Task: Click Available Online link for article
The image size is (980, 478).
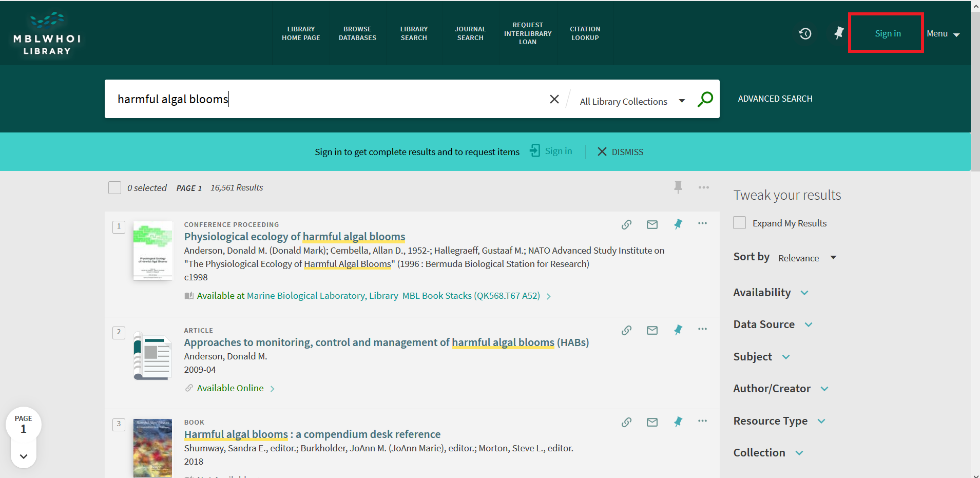Action: point(230,388)
